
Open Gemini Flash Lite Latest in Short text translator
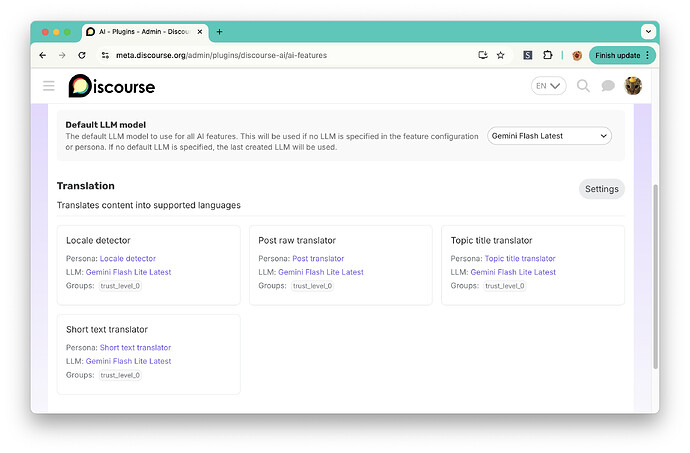point(128,361)
